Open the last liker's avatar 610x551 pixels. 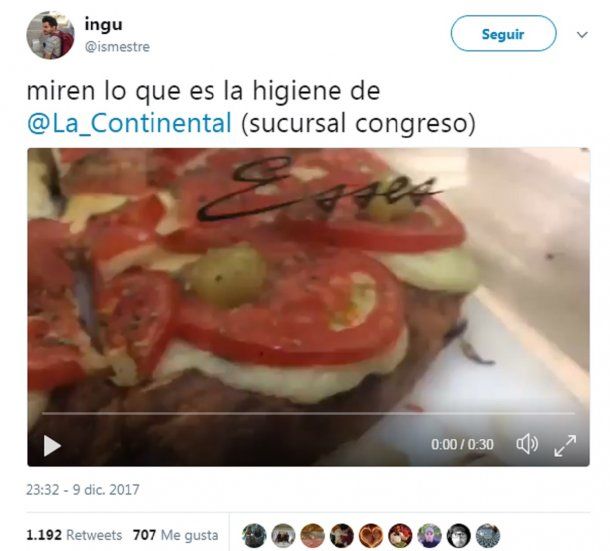tap(487, 535)
